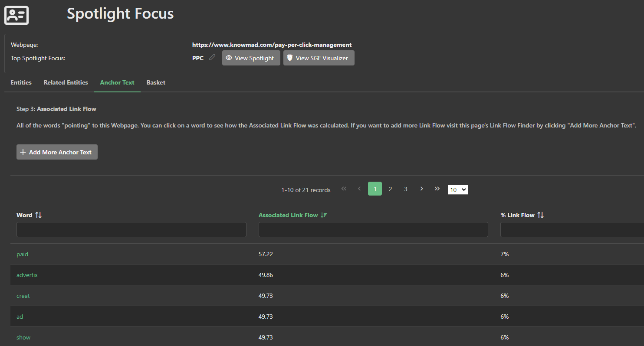644x346 pixels.
Task: Sort by % Link Flow arrows icon
Action: tap(540, 215)
